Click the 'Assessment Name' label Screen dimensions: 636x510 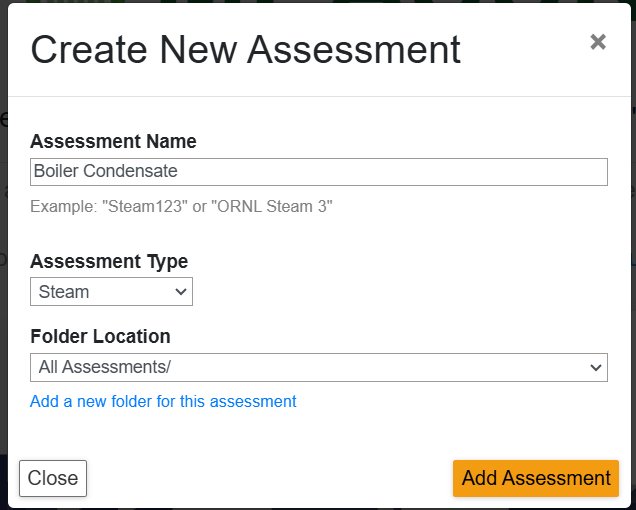click(x=113, y=142)
